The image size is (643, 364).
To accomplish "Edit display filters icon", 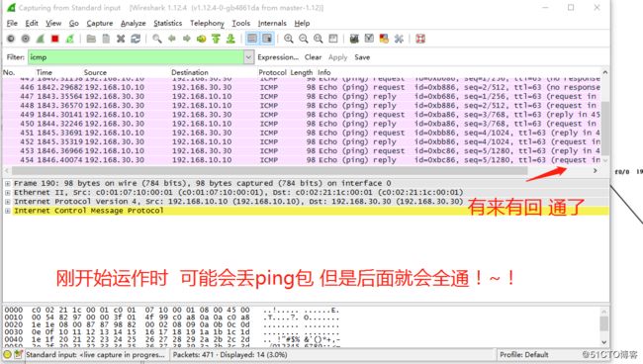I will point(369,39).
